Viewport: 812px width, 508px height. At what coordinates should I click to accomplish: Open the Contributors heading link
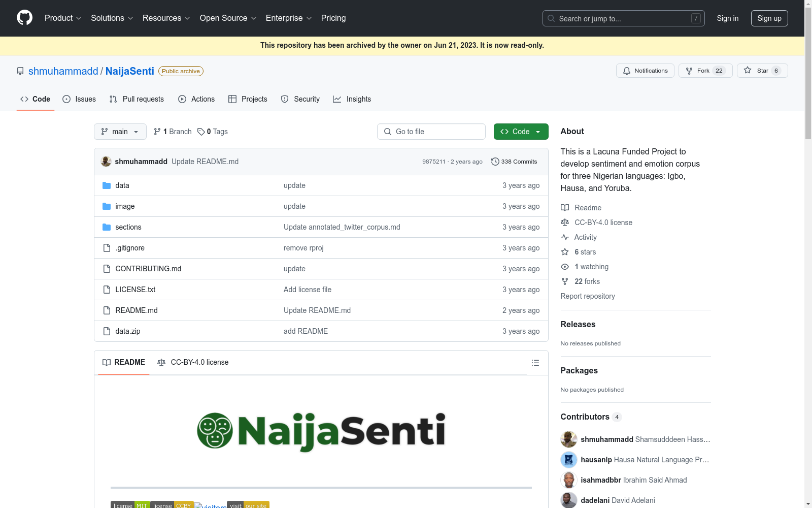[x=591, y=417]
